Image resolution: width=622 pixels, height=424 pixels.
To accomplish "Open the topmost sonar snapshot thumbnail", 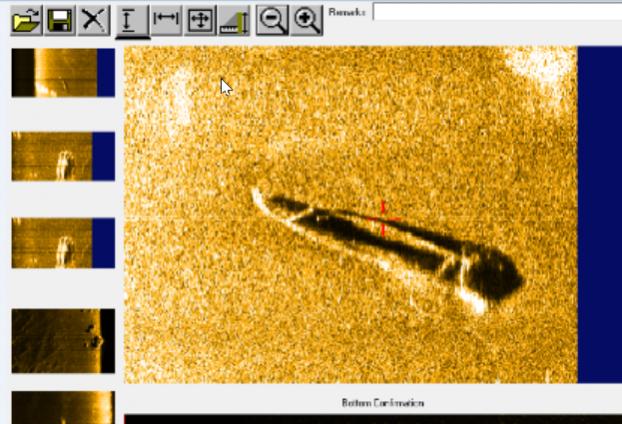I will click(x=63, y=72).
